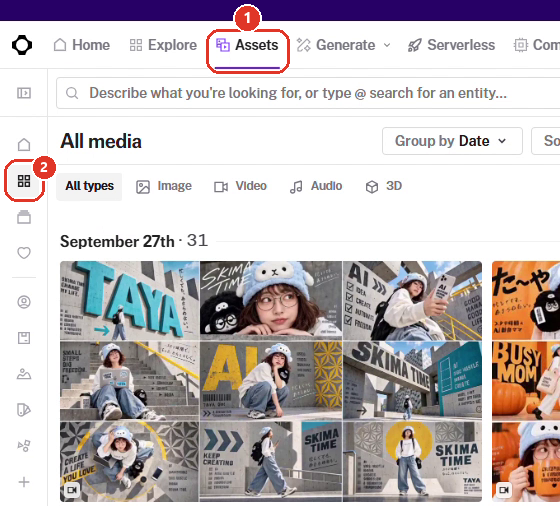Screen dimensions: 560x506
Task: Open the laptop on stairs thumbnail
Action: 130,381
